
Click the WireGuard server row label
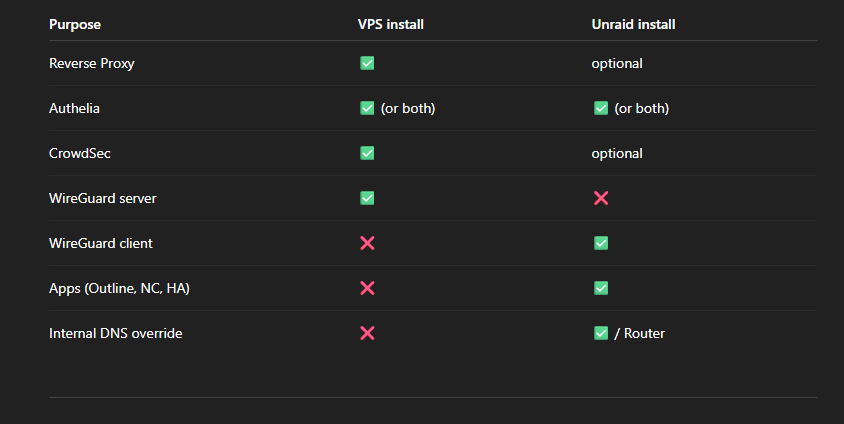[103, 198]
